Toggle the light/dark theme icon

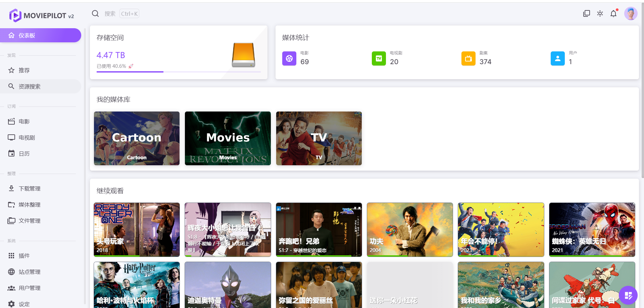(x=600, y=13)
